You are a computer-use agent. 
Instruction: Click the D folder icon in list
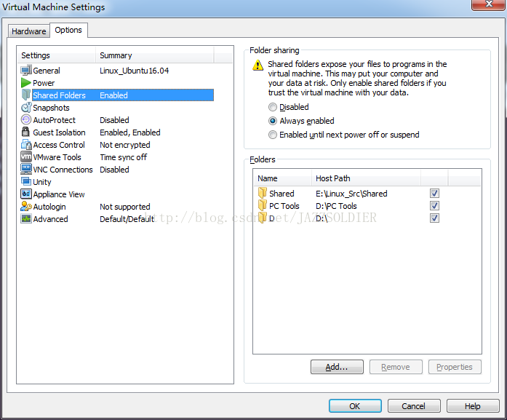coord(263,218)
